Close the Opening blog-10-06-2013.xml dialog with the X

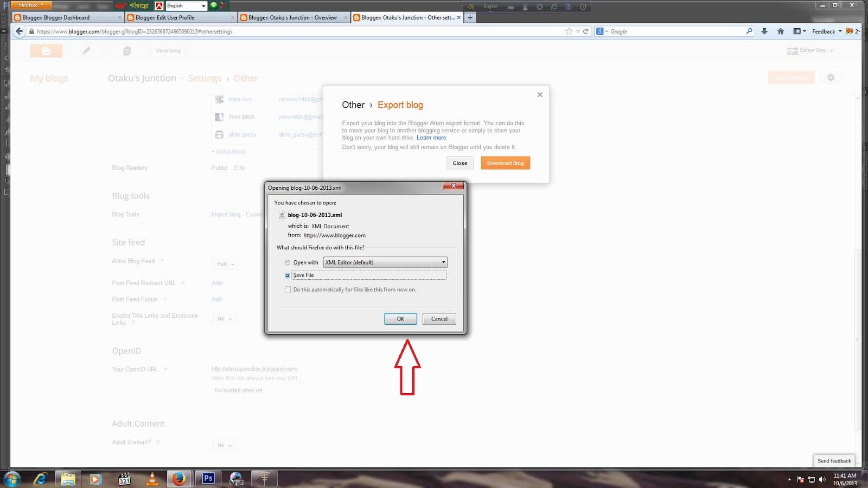pos(454,186)
